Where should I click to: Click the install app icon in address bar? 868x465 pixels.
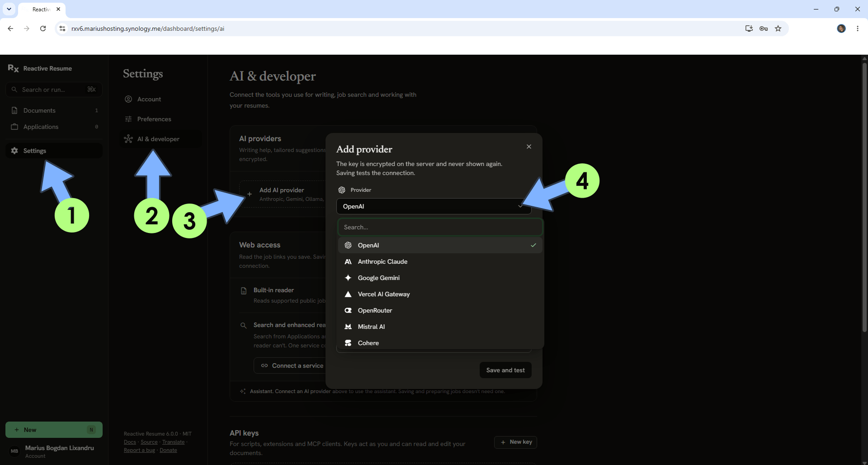(749, 28)
